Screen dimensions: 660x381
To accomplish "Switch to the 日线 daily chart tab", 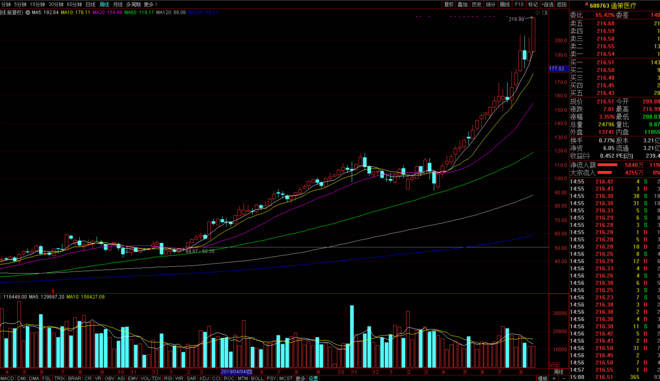I will pos(90,4).
